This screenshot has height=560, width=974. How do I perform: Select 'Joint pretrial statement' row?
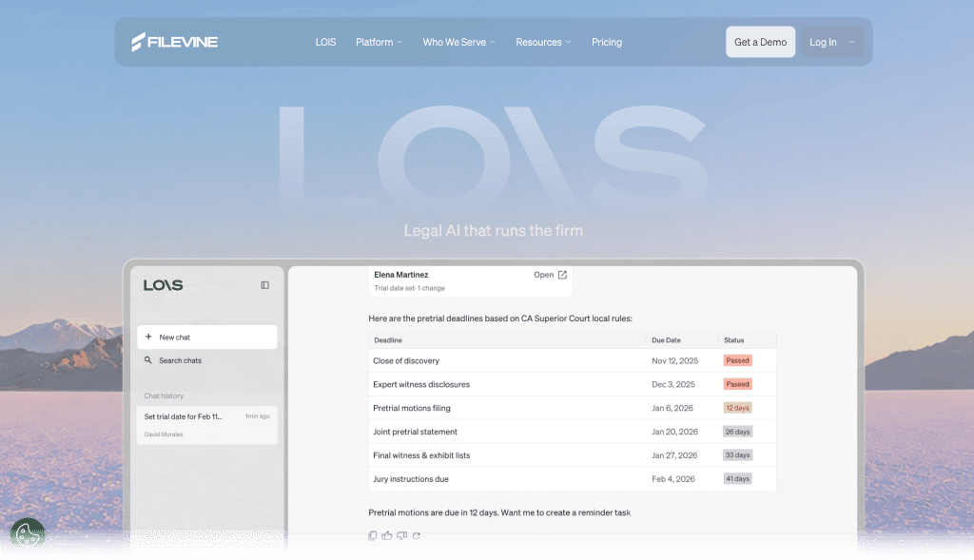click(x=572, y=432)
